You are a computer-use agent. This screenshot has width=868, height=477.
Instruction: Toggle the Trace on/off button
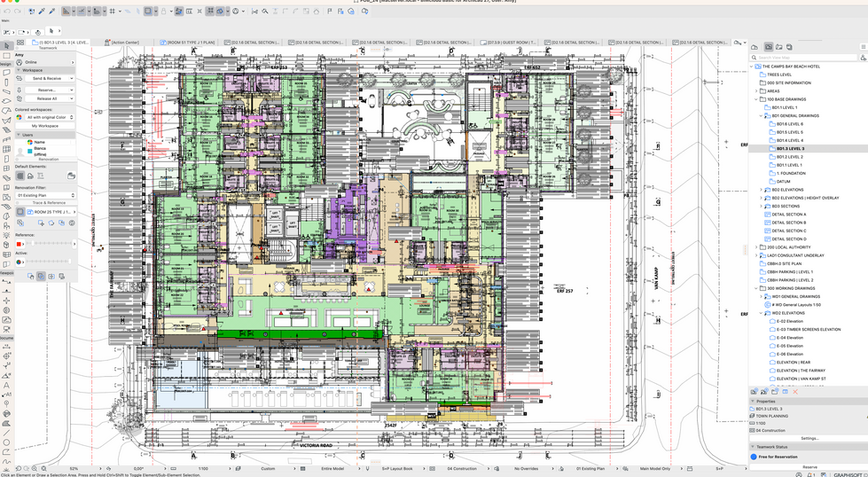[x=20, y=211]
